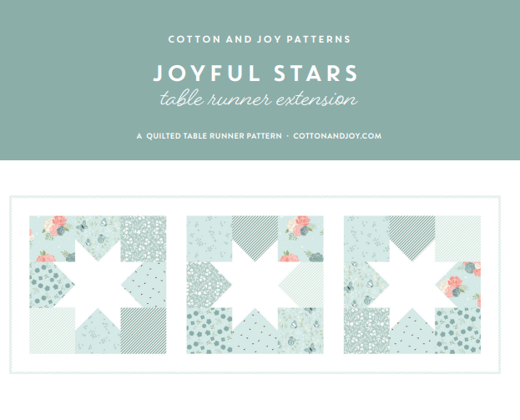Click the JOYFUL STARS title text
The height and width of the screenshot is (420, 520).
click(x=255, y=73)
